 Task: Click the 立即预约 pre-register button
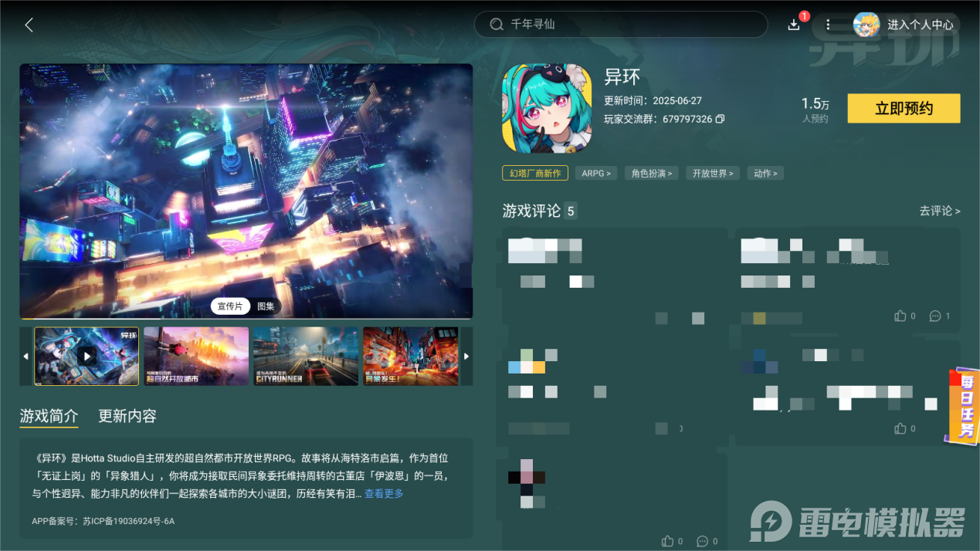pos(904,108)
